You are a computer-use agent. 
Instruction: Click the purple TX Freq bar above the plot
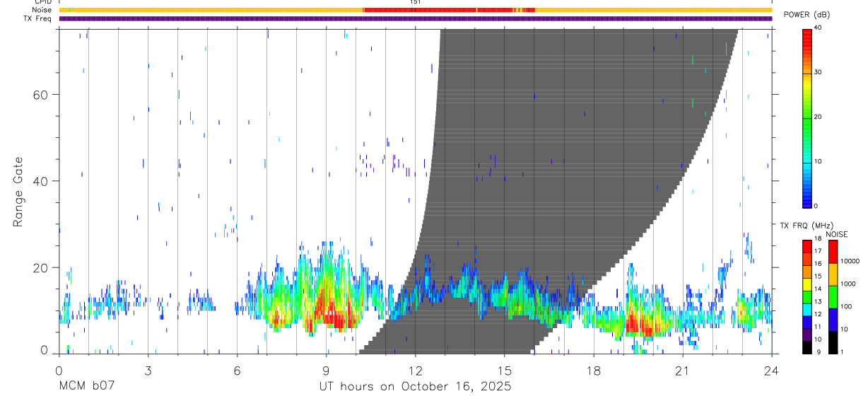tap(416, 18)
